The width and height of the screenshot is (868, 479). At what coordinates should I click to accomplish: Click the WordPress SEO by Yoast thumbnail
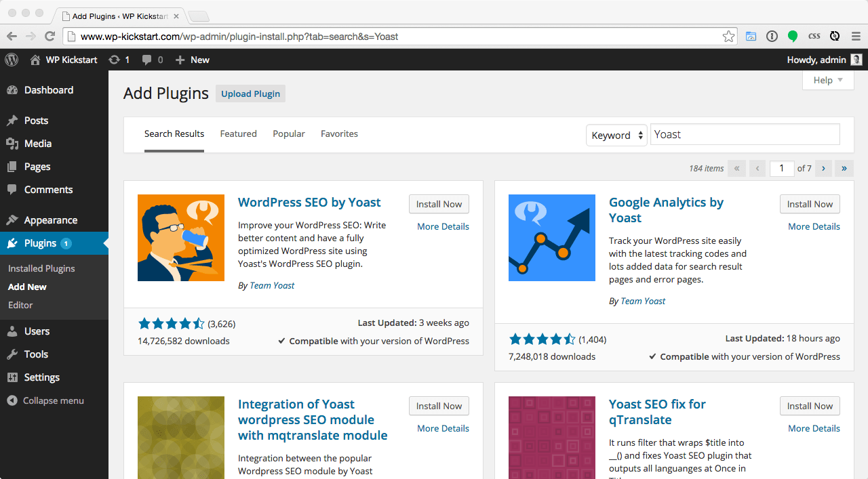pyautogui.click(x=181, y=238)
